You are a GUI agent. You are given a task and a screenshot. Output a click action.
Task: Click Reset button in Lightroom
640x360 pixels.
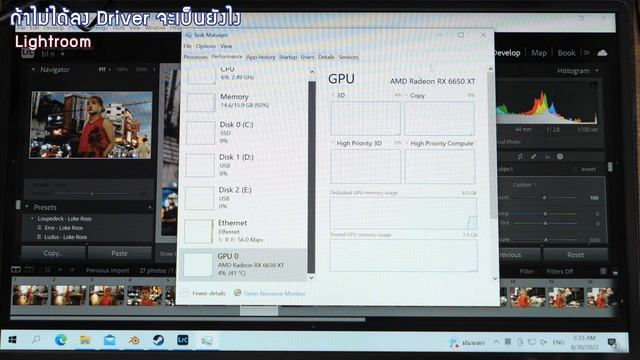pos(576,255)
